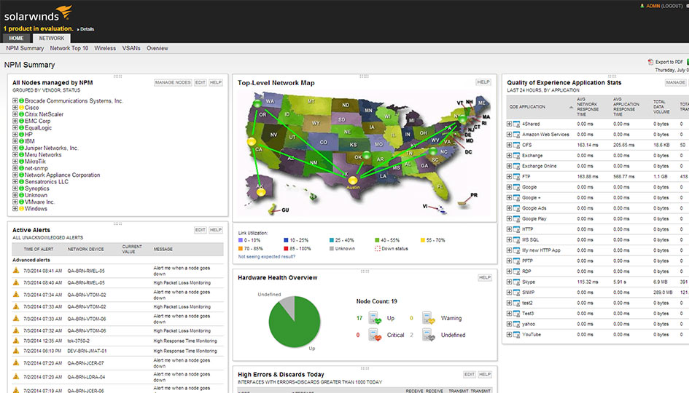Click net-snmp vendor name

36,168
